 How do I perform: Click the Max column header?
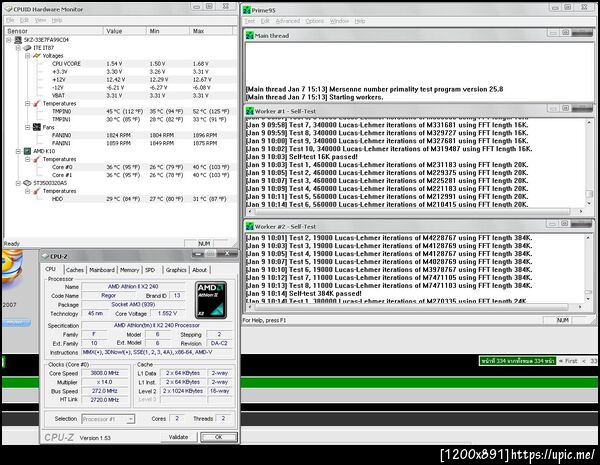[x=211, y=31]
